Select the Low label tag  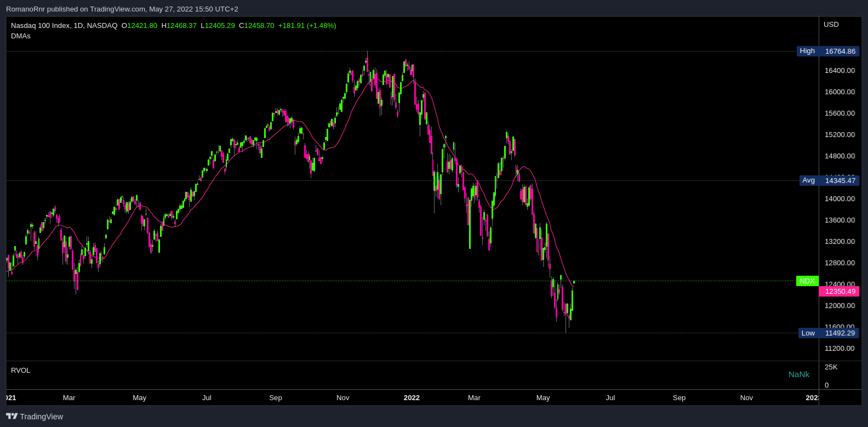[808, 333]
